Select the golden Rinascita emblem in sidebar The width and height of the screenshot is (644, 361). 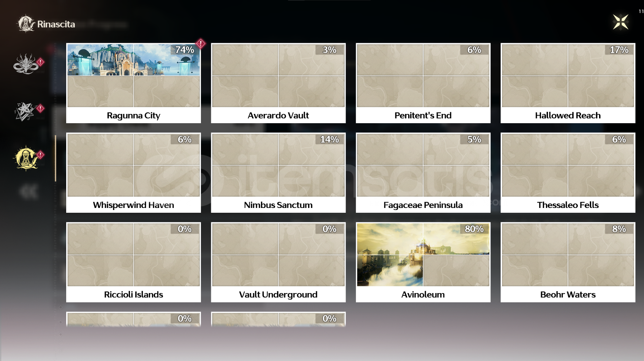coord(26,159)
